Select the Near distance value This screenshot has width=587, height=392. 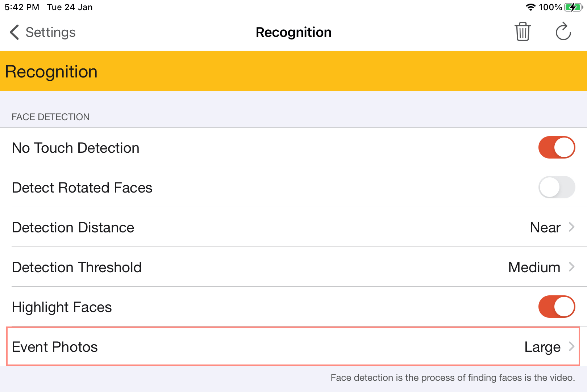545,227
